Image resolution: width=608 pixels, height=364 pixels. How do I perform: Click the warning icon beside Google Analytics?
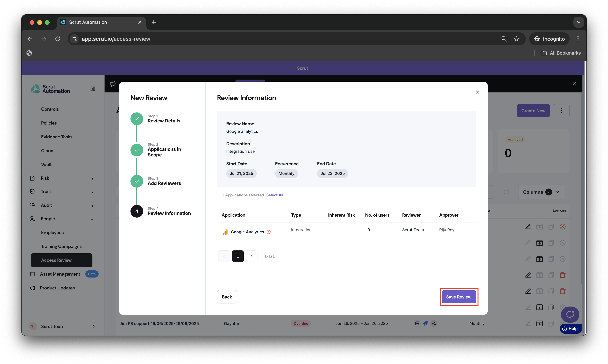pos(269,232)
